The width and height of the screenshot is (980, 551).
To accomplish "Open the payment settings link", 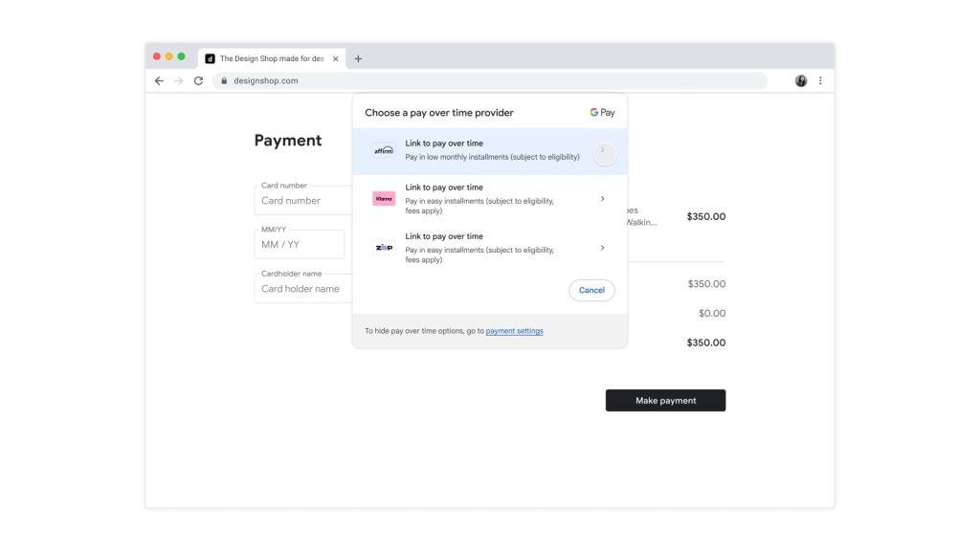I will click(514, 331).
